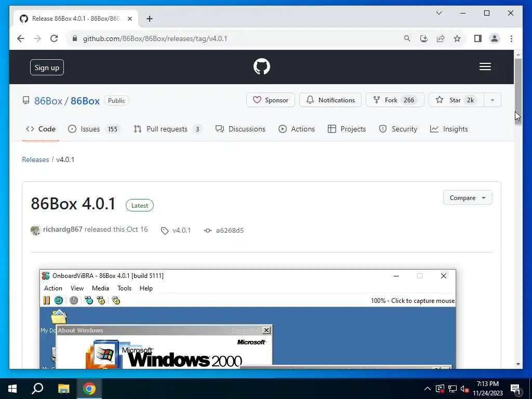
Task: View site information lock icon
Action: (75, 38)
